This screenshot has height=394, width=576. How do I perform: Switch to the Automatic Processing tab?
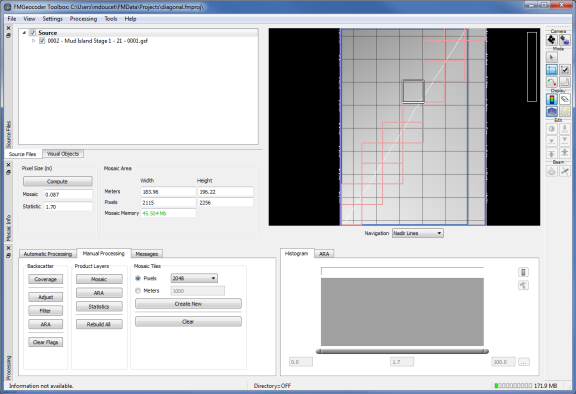click(x=48, y=254)
